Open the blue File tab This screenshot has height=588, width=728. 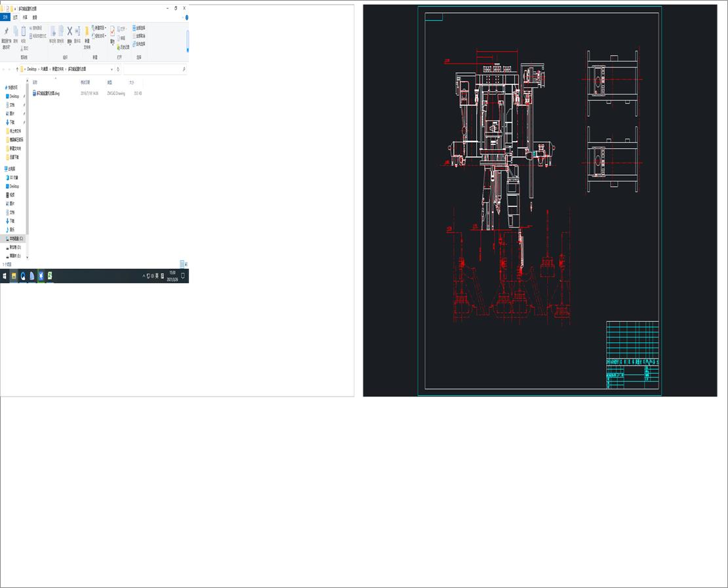[x=5, y=17]
